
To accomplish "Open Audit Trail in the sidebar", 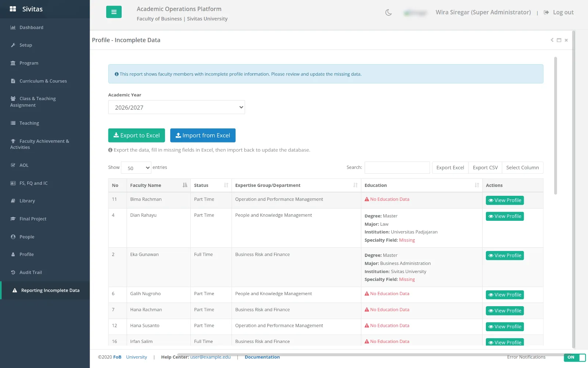I will pyautogui.click(x=45, y=272).
